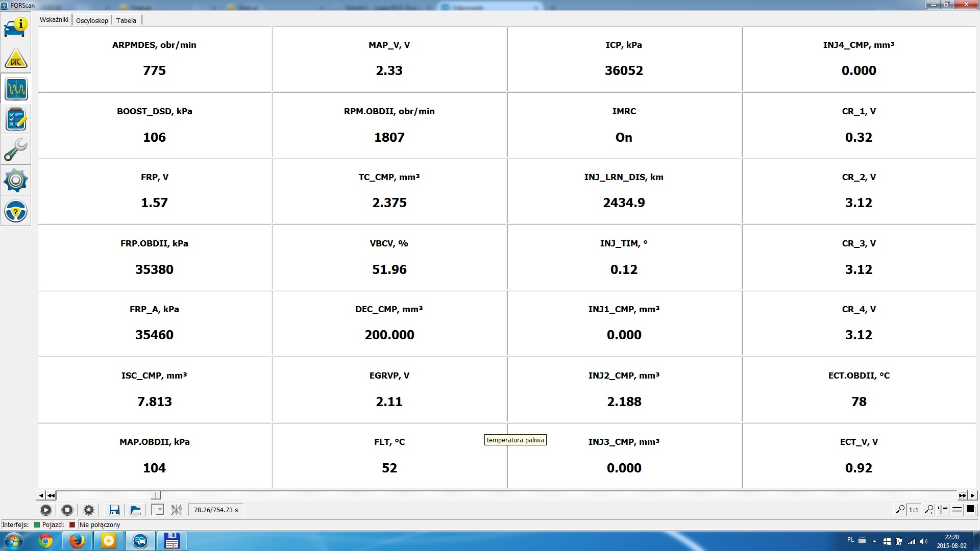980x551 pixels.
Task: Select the oscilloscope live data section
Action: [16, 89]
